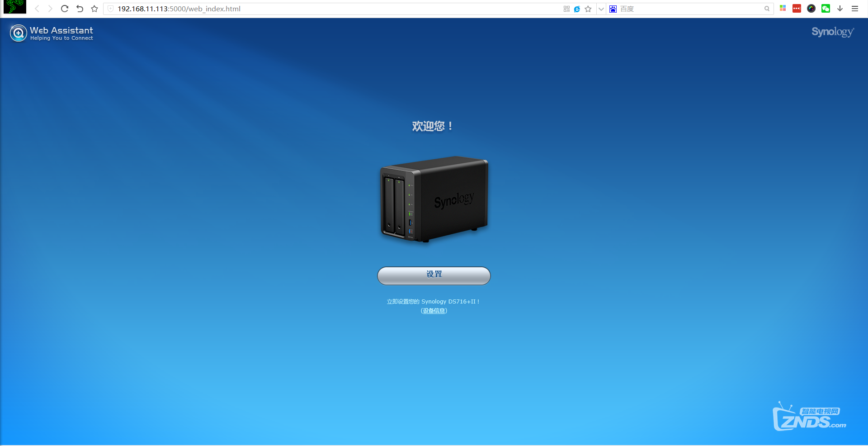
Task: Click the 设置 setup button
Action: point(434,275)
